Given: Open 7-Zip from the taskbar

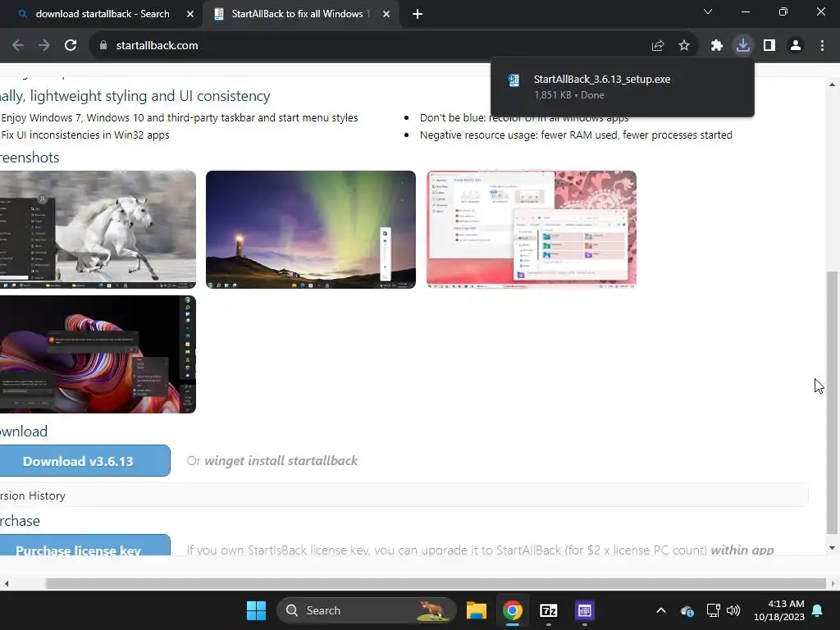Looking at the screenshot, I should coord(549,610).
